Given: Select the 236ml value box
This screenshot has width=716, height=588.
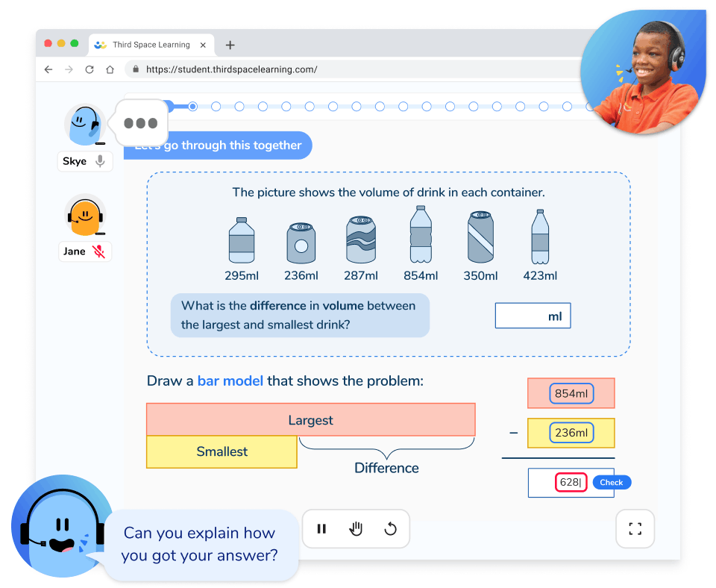Looking at the screenshot, I should 571,433.
